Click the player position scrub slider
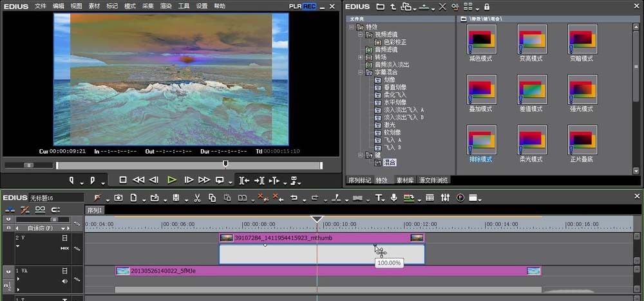Viewport: 644px width, 301px height. click(x=225, y=165)
